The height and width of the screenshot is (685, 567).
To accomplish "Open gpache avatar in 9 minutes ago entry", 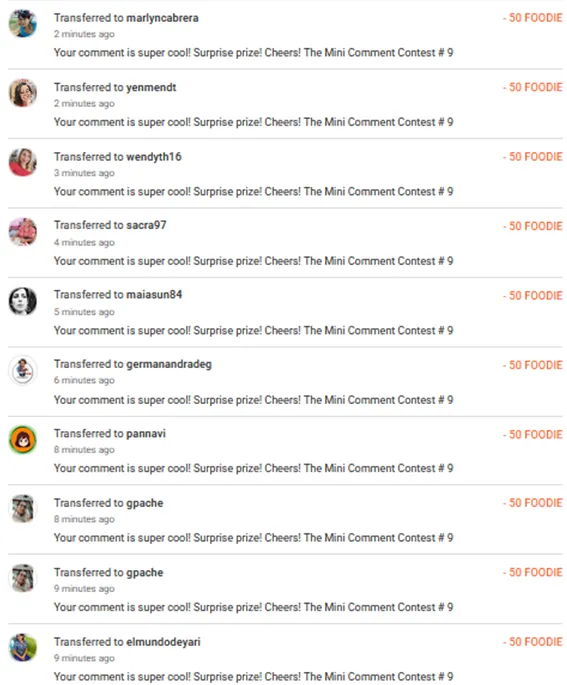I will pyautogui.click(x=23, y=578).
